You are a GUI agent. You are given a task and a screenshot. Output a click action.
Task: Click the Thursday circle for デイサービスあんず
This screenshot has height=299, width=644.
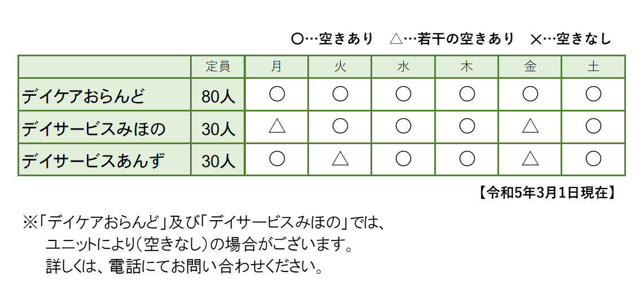point(467,159)
